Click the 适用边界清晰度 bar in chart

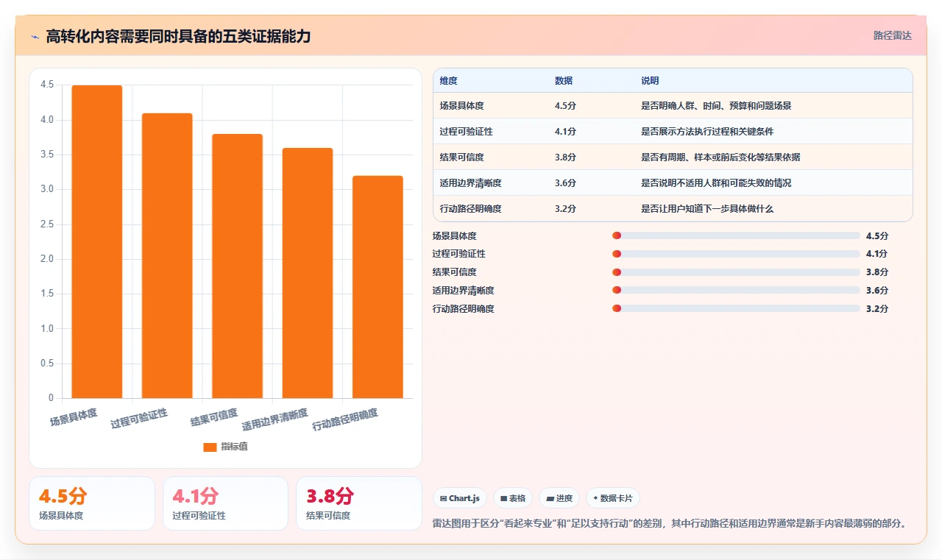(308, 273)
